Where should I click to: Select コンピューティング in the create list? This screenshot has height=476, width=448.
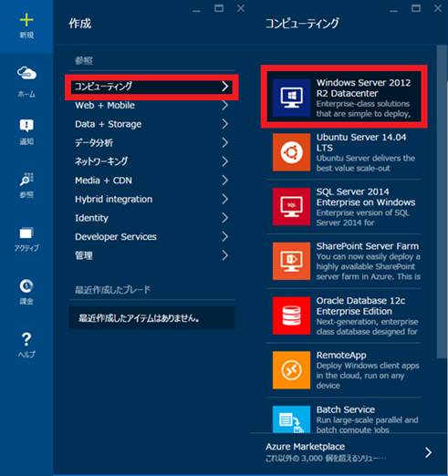(x=103, y=87)
